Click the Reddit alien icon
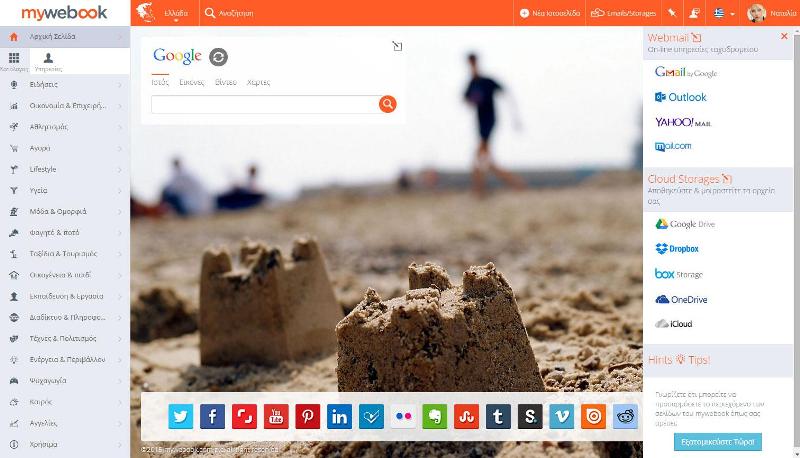800x458 pixels. click(x=626, y=416)
